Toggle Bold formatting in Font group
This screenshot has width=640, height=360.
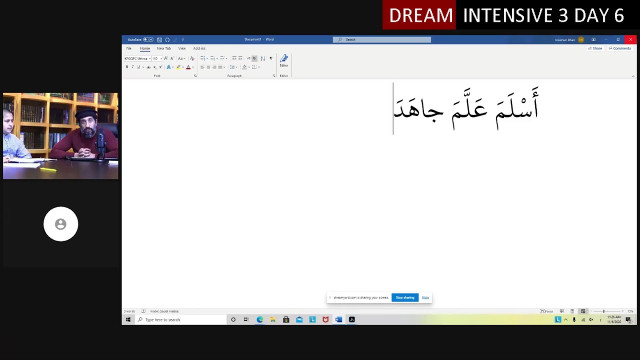tap(127, 67)
